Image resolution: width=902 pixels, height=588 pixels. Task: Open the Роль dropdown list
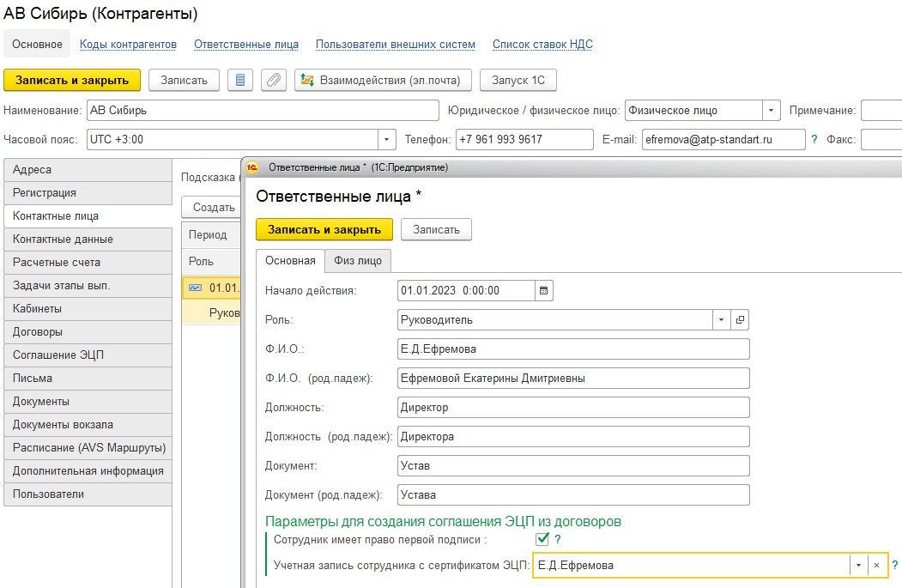tap(720, 320)
